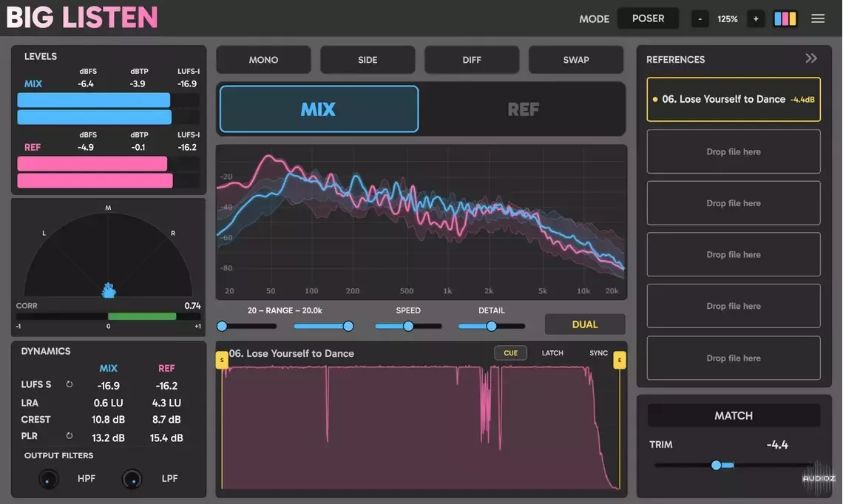This screenshot has width=843, height=504.
Task: Toggle the SYNC option
Action: [598, 353]
